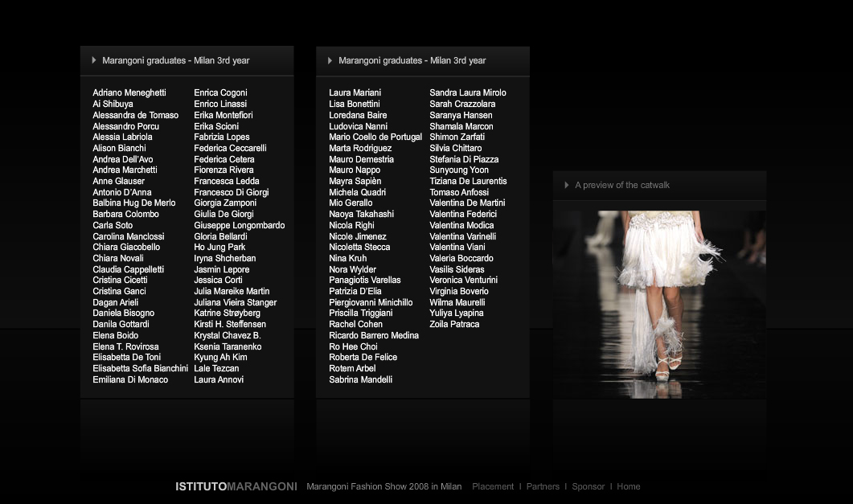853x504 pixels.
Task: Open the catwalk preview photo
Action: (x=659, y=305)
